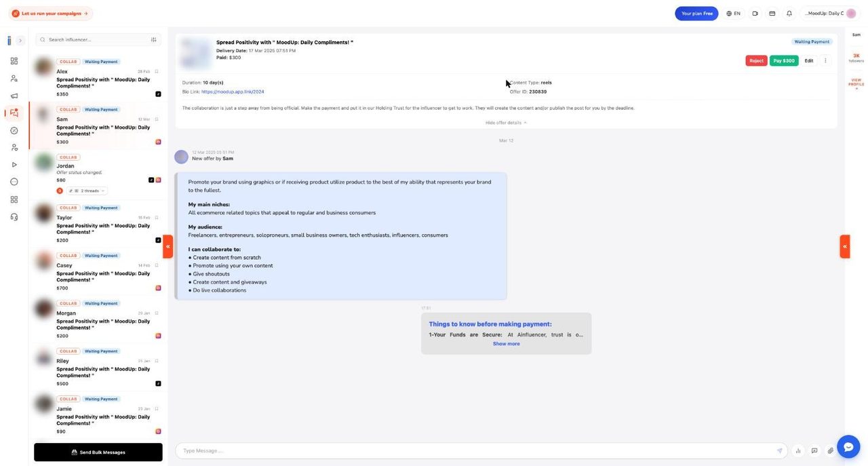The width and height of the screenshot is (868, 466).
Task: Open the notifications bell
Action: tap(789, 13)
